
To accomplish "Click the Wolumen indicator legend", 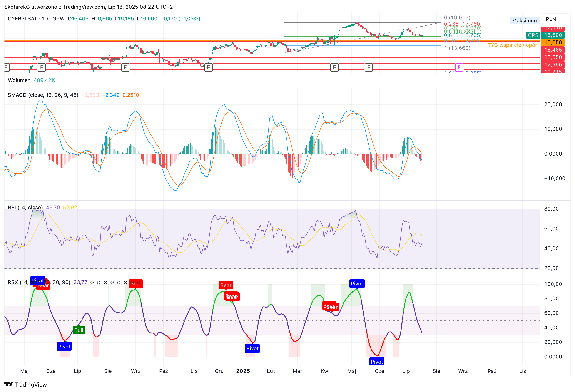I will (x=19, y=80).
